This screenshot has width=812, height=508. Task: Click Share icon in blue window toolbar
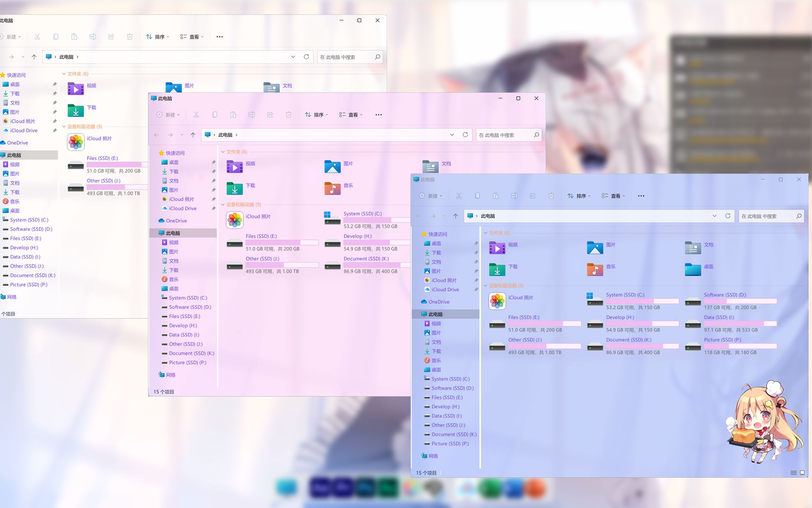point(533,196)
